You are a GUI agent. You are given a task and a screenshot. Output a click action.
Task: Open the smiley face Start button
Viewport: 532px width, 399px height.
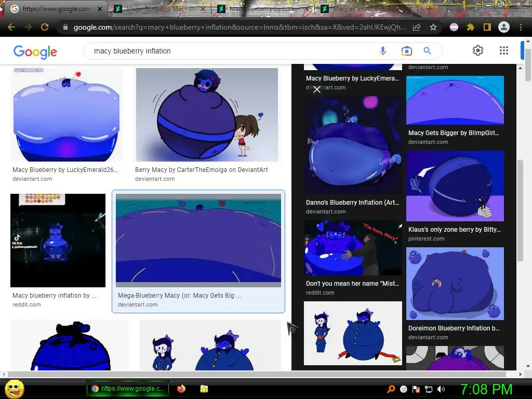point(14,389)
